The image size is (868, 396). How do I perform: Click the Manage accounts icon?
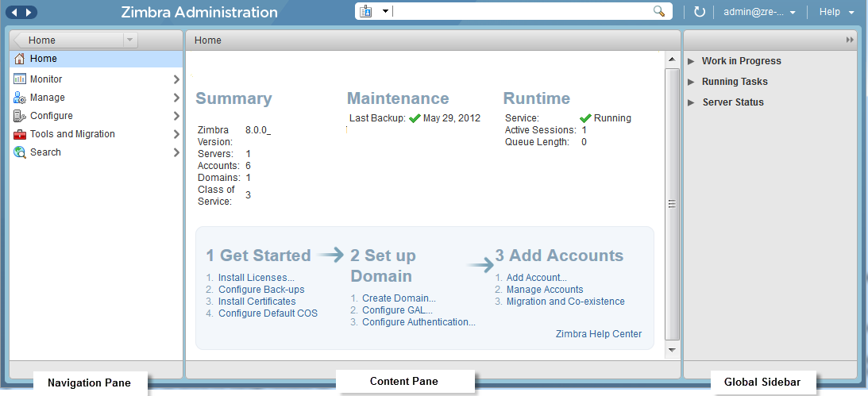click(20, 98)
